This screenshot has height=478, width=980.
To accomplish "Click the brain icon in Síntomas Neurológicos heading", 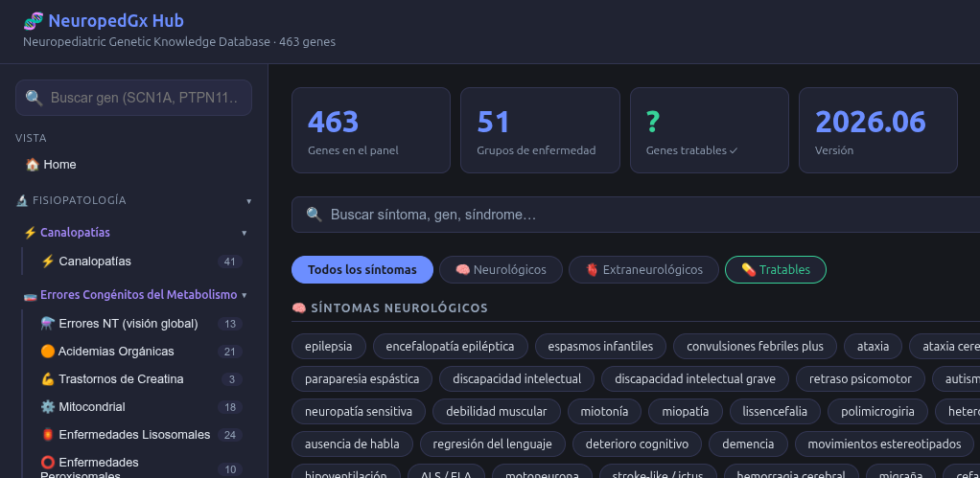I will point(299,308).
